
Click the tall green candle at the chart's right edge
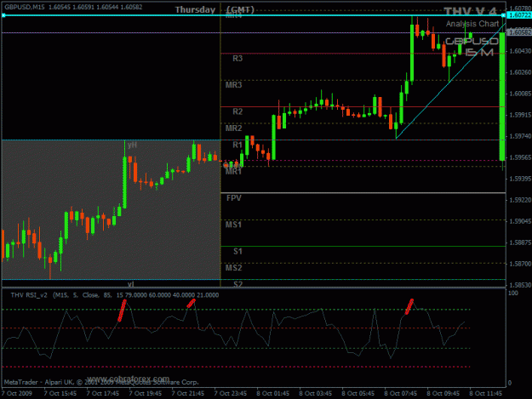(502, 96)
